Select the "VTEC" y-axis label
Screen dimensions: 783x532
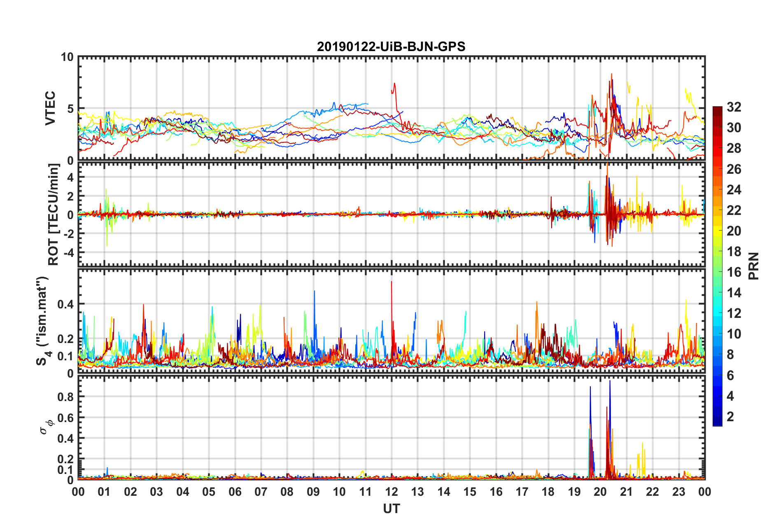click(50, 108)
